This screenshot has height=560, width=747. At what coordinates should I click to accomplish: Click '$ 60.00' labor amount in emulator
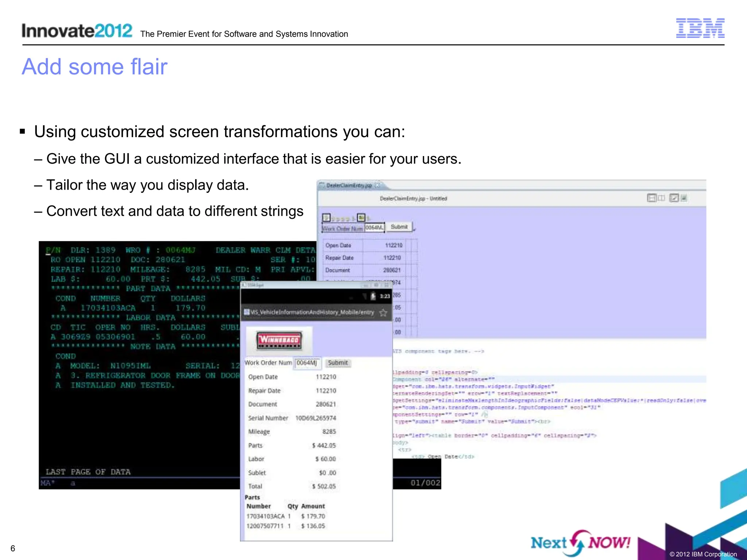[325, 459]
